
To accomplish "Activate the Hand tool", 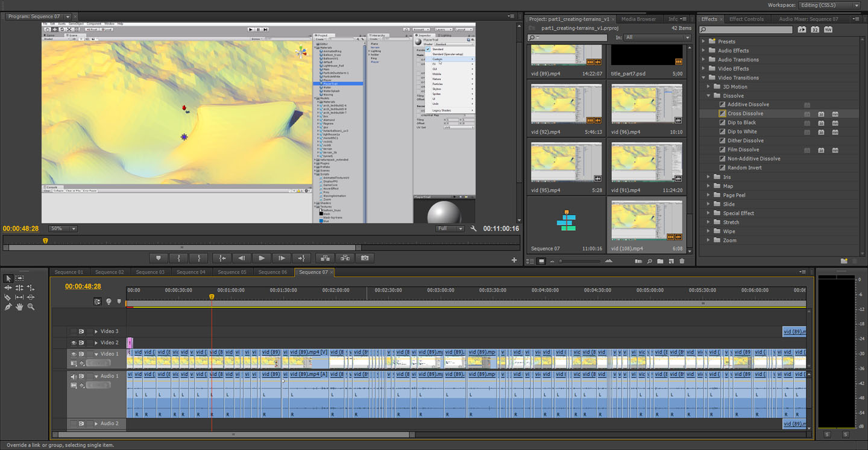I will pyautogui.click(x=19, y=307).
